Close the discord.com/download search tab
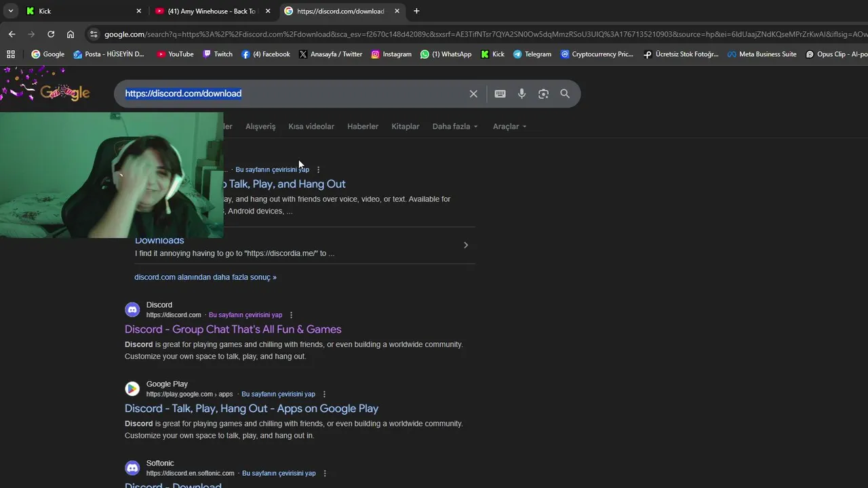 coord(397,11)
